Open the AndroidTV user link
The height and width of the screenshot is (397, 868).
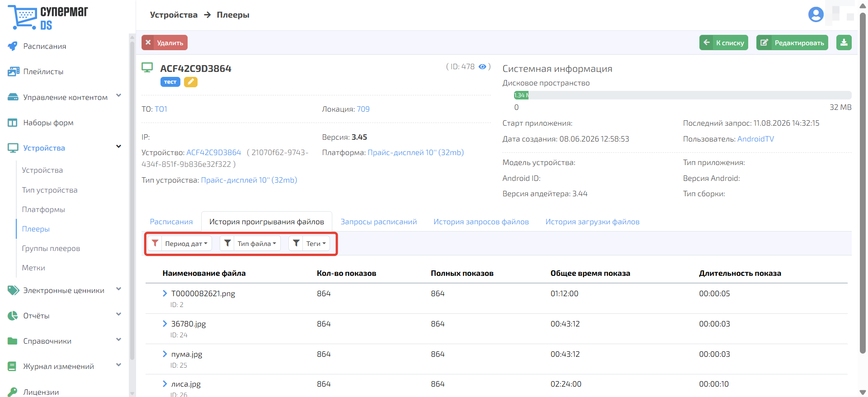pos(755,139)
